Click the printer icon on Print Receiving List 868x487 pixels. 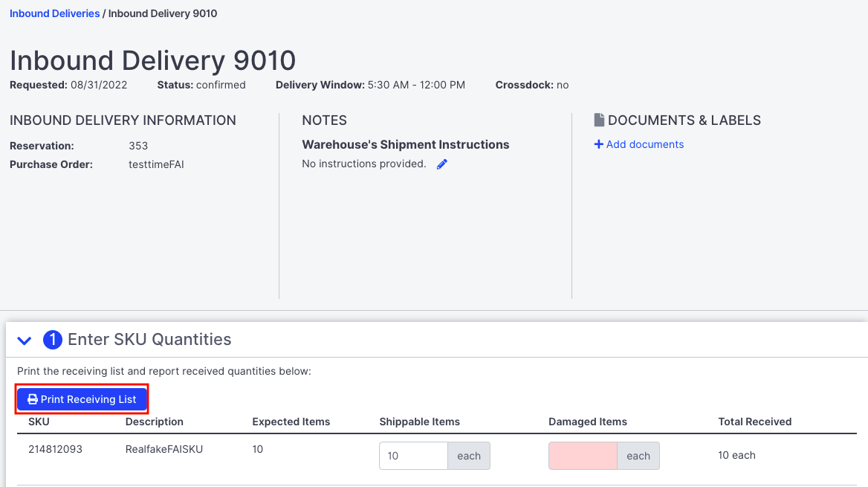point(33,399)
